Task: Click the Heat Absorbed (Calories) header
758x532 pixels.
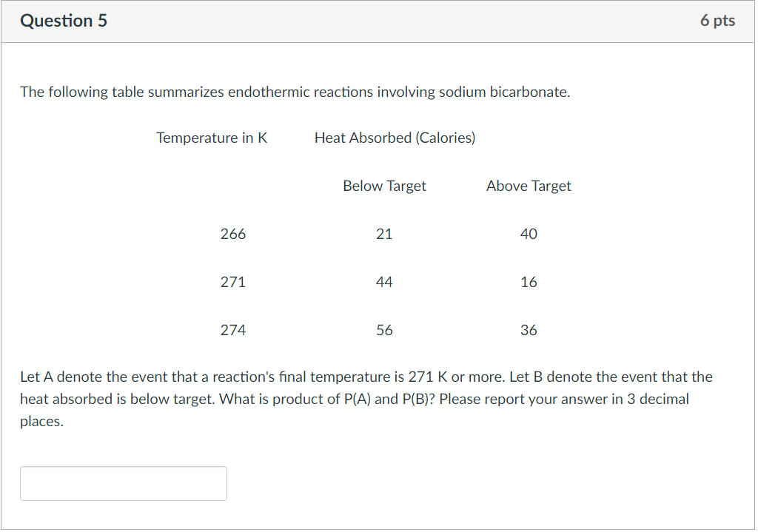Action: point(395,138)
